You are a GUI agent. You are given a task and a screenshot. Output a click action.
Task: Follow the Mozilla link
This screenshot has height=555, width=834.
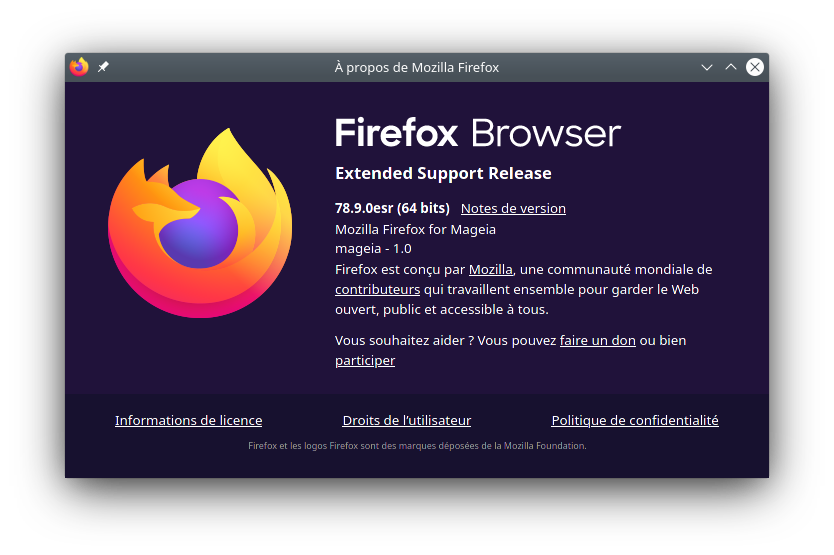click(x=490, y=270)
